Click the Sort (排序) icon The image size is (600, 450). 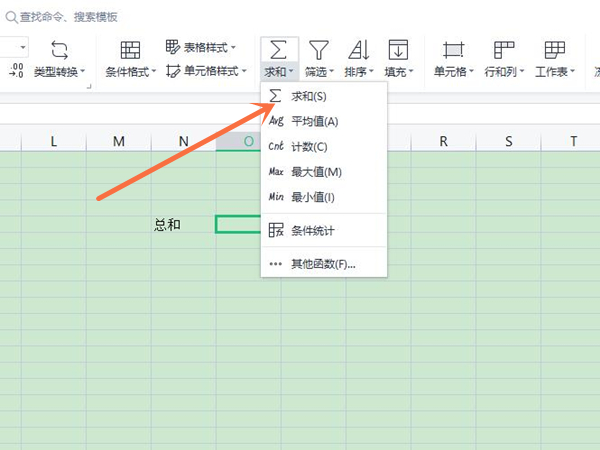358,50
